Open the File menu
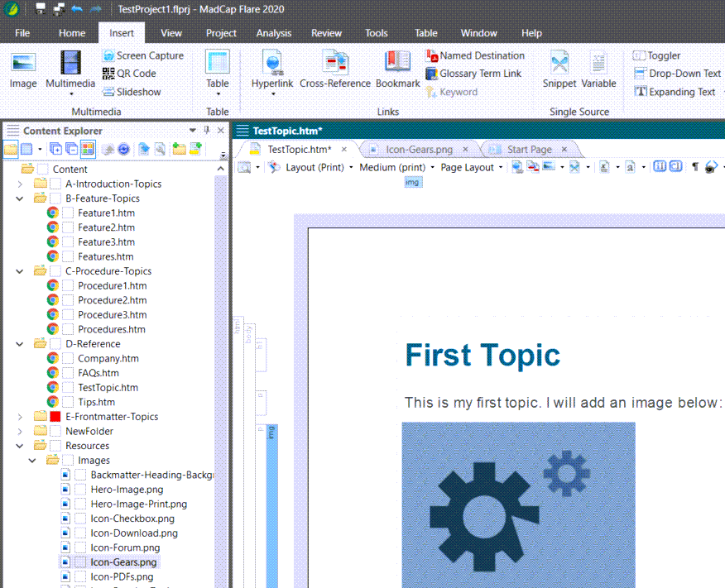Viewport: 725px width, 588px height. click(22, 33)
